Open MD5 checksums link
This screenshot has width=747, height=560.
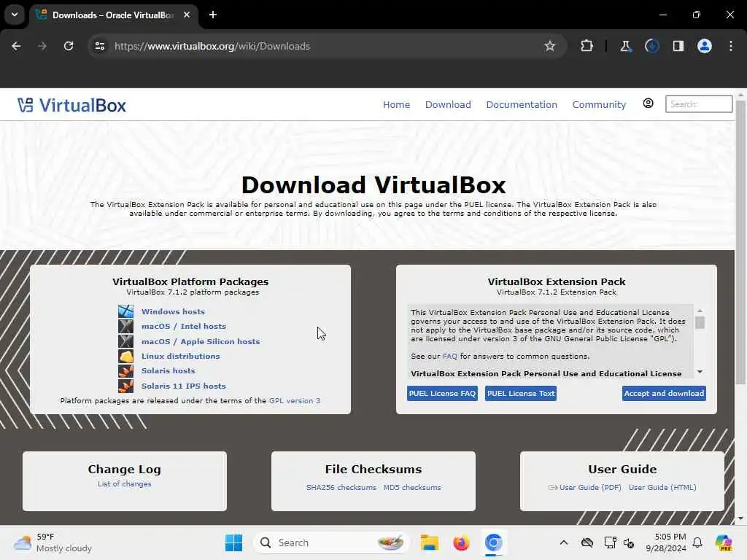tap(412, 487)
